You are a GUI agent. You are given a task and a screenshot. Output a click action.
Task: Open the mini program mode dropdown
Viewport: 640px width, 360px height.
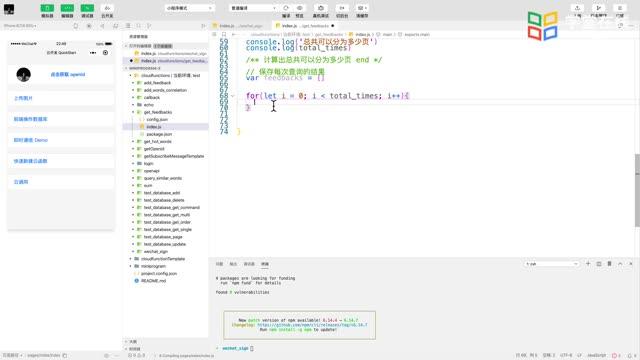point(190,8)
